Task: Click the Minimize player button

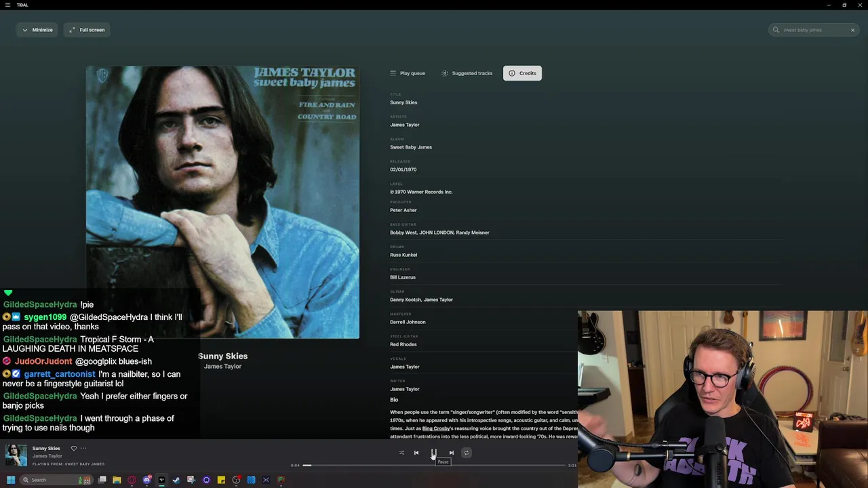Action: pos(37,30)
